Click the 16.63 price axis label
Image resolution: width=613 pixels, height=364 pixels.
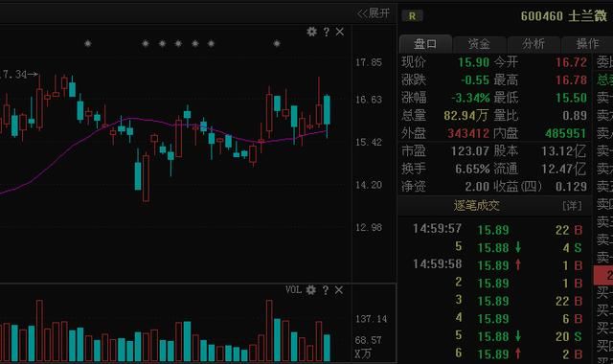pyautogui.click(x=369, y=100)
